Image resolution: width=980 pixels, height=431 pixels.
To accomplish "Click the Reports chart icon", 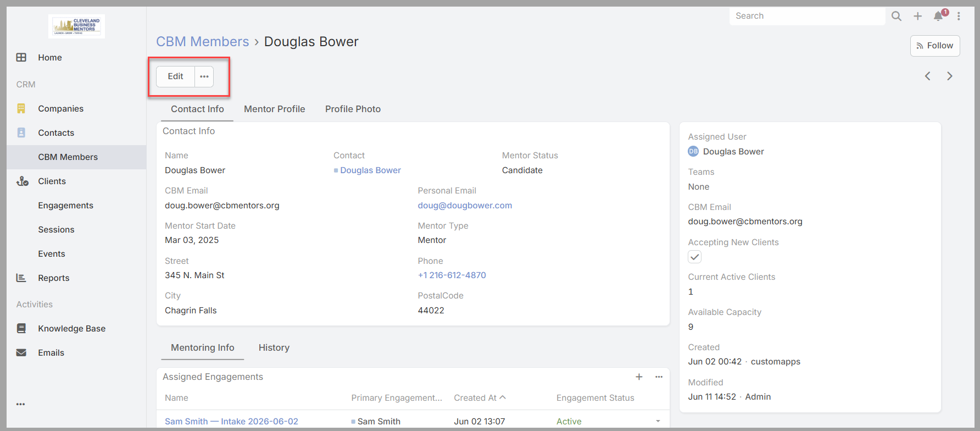I will pos(21,278).
